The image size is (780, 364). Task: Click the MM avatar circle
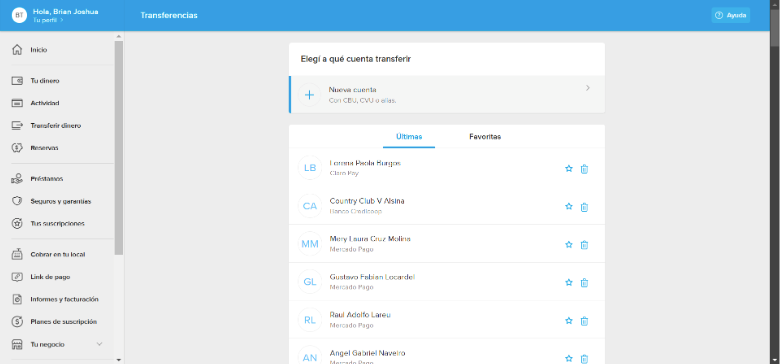click(x=310, y=244)
